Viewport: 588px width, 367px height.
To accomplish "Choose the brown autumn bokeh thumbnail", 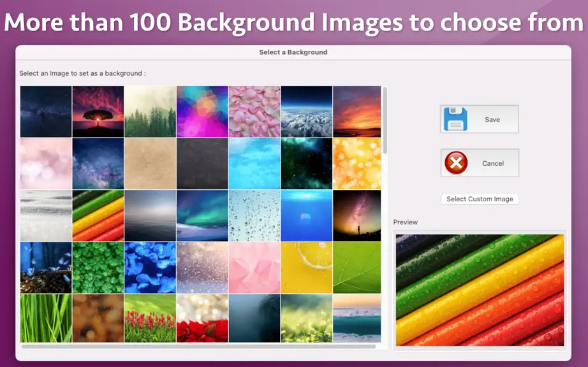I will click(98, 319).
